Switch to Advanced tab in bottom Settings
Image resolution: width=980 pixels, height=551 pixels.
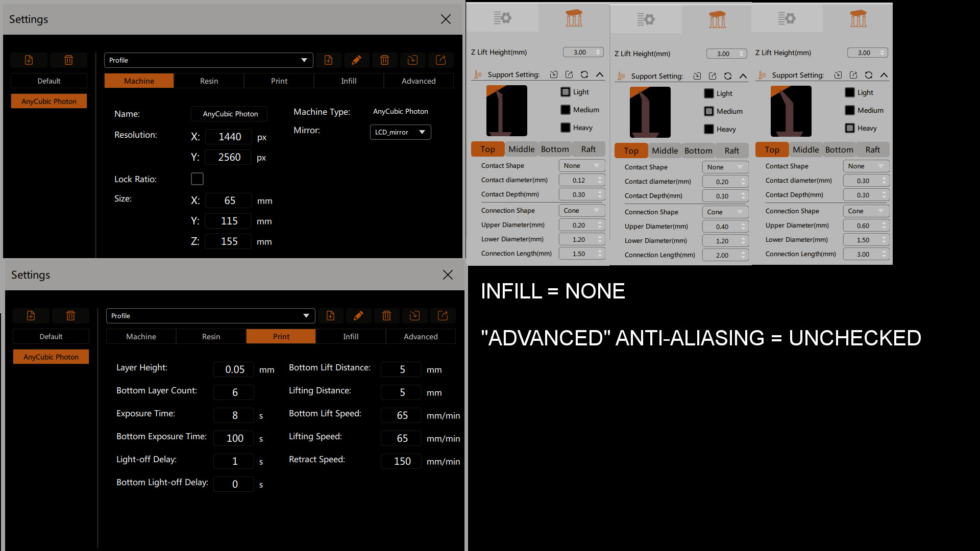[421, 337]
